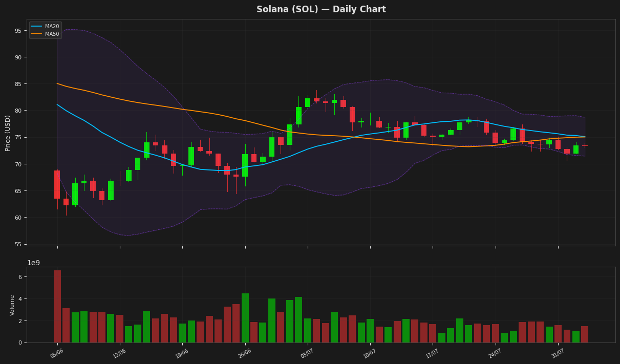Select the MA50 legend entry
The height and width of the screenshot is (364, 620).
point(45,34)
